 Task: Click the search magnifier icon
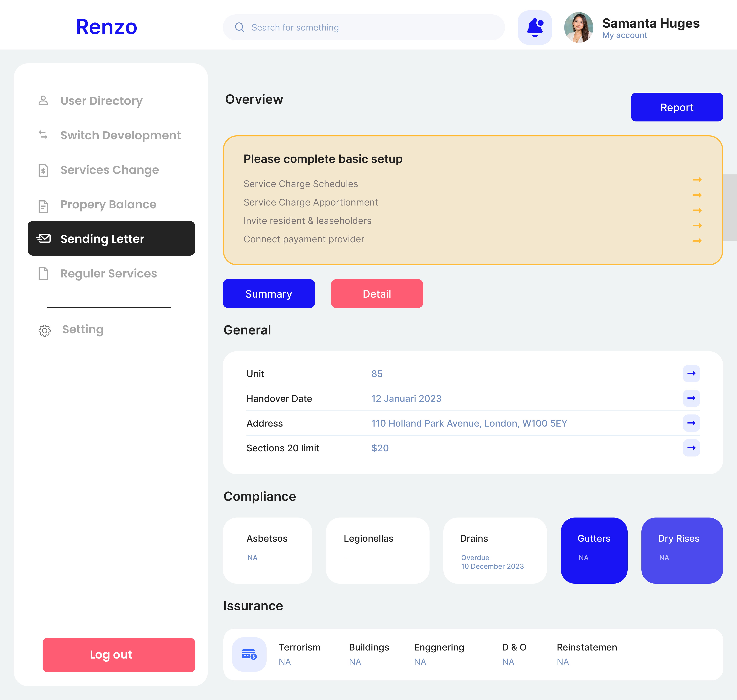pyautogui.click(x=240, y=28)
